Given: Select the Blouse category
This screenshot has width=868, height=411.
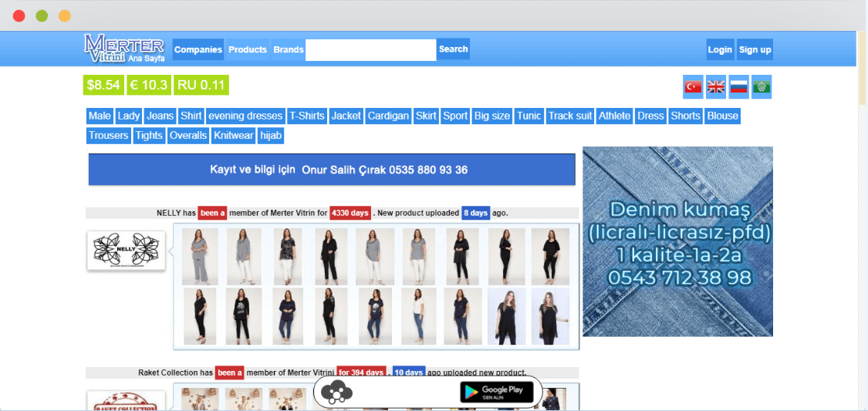Looking at the screenshot, I should point(723,116).
